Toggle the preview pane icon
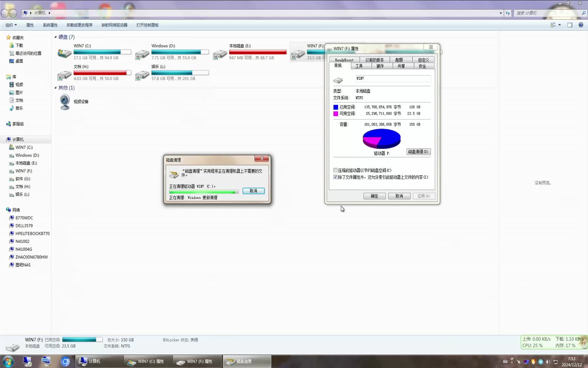Viewport: 588px width, 368px height. tap(570, 25)
